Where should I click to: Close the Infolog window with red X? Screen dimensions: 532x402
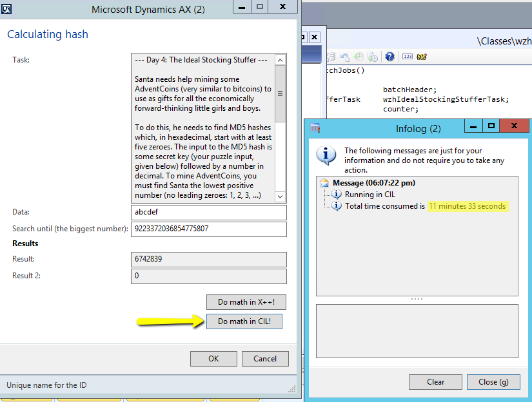tap(514, 126)
